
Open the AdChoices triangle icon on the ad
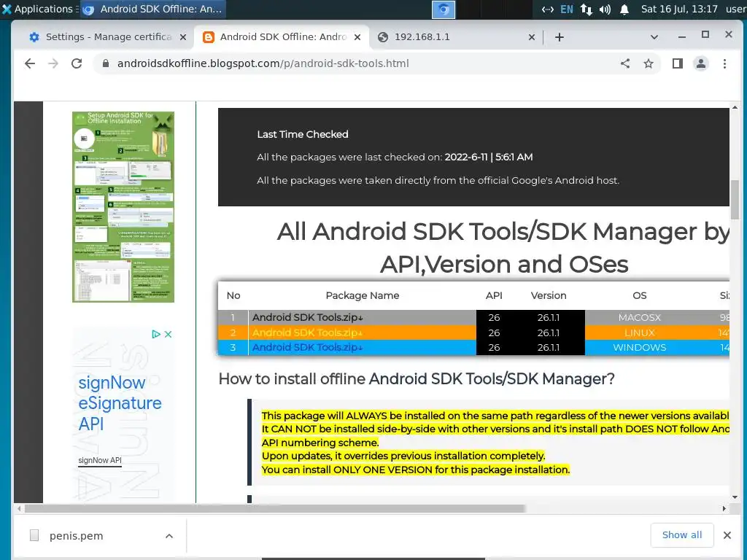coord(156,334)
